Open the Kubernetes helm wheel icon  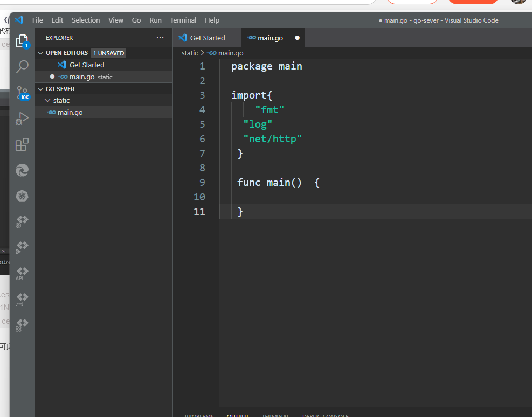(22, 196)
